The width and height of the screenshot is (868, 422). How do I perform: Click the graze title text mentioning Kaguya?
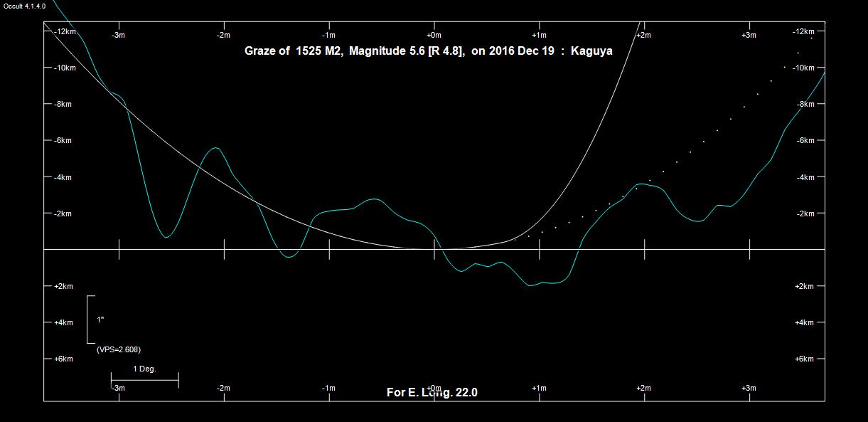428,51
